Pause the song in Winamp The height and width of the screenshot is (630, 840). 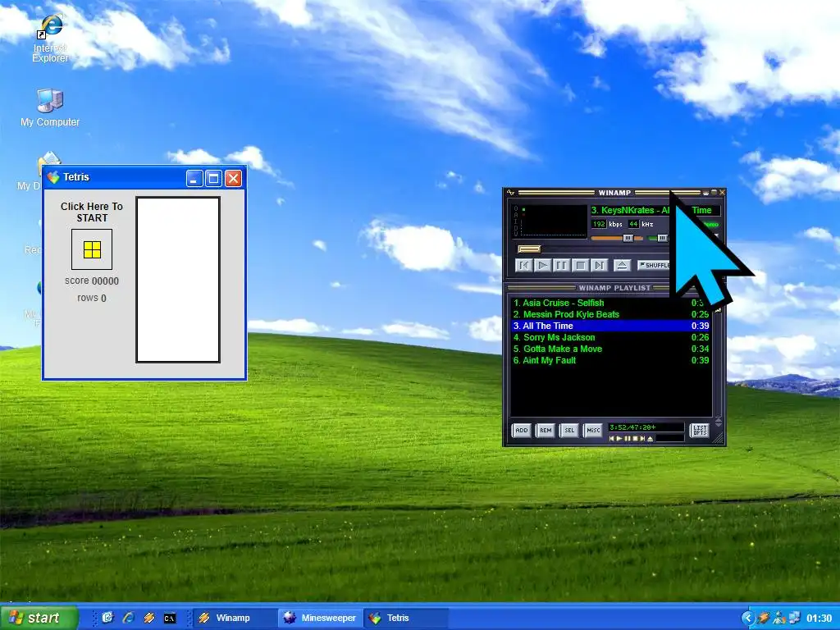(x=561, y=265)
